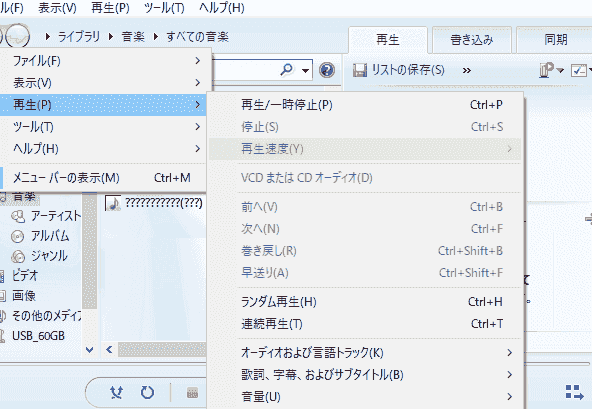Click the horizontal scrollbar left arrow

click(109, 349)
